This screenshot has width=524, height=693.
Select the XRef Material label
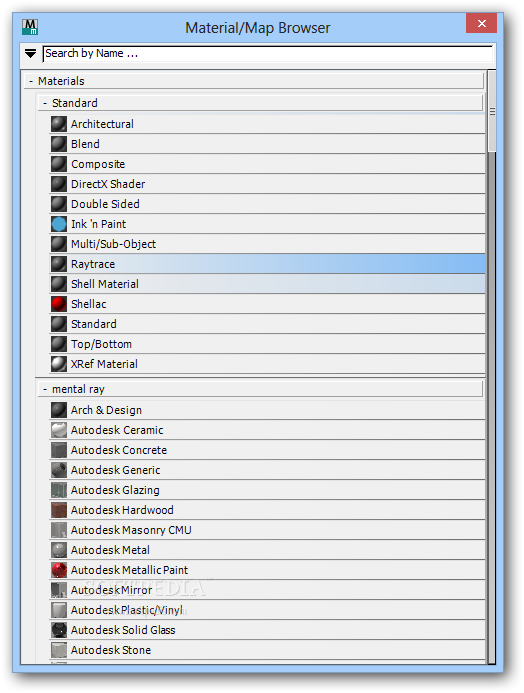[x=104, y=364]
